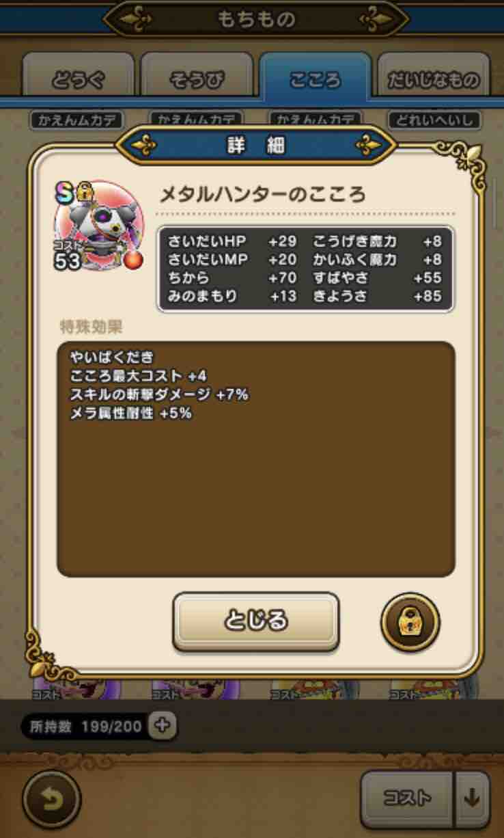This screenshot has height=838, width=504.
Task: Click the stats panel showing さいだいHP
Action: [305, 269]
